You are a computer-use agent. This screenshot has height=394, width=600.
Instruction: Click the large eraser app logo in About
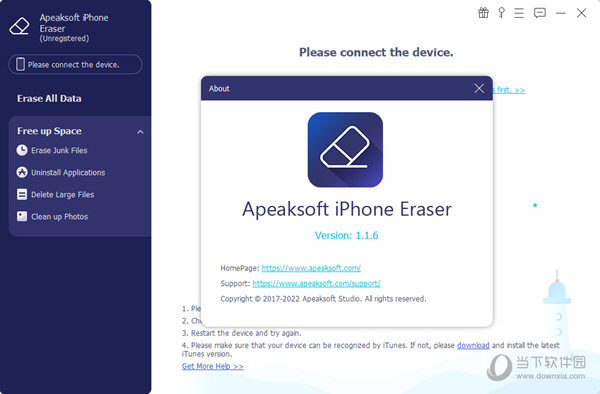(x=345, y=150)
